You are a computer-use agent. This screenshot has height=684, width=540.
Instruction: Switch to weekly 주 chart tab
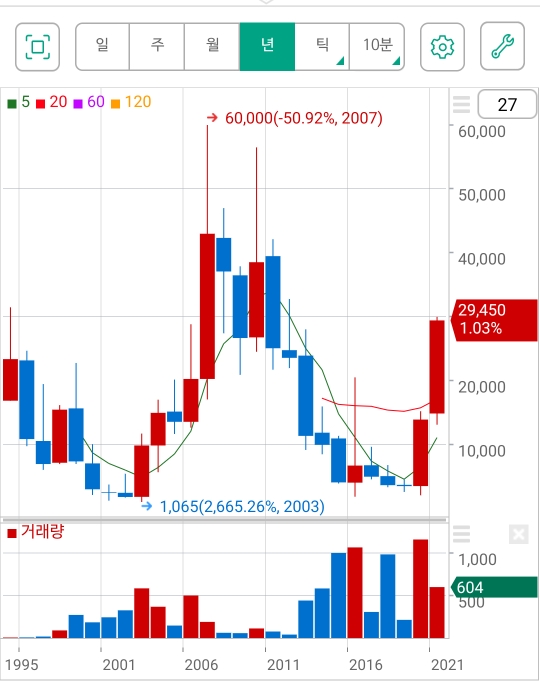157,47
